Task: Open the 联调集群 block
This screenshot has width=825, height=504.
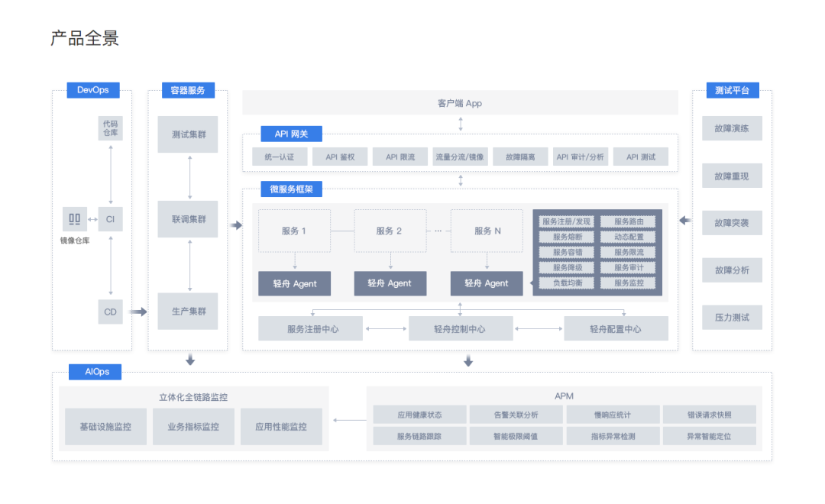Action: (188, 219)
